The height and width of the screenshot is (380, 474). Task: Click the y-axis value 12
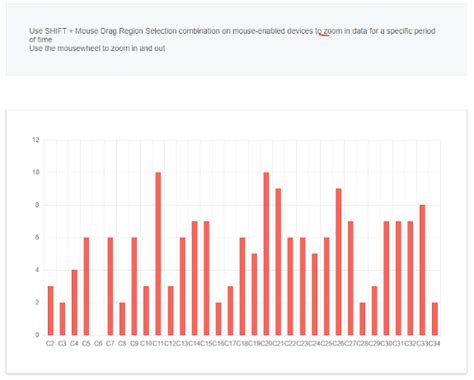pos(36,140)
